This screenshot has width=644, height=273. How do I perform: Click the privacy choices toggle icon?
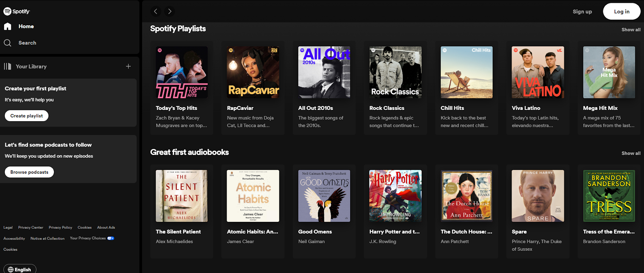point(111,238)
